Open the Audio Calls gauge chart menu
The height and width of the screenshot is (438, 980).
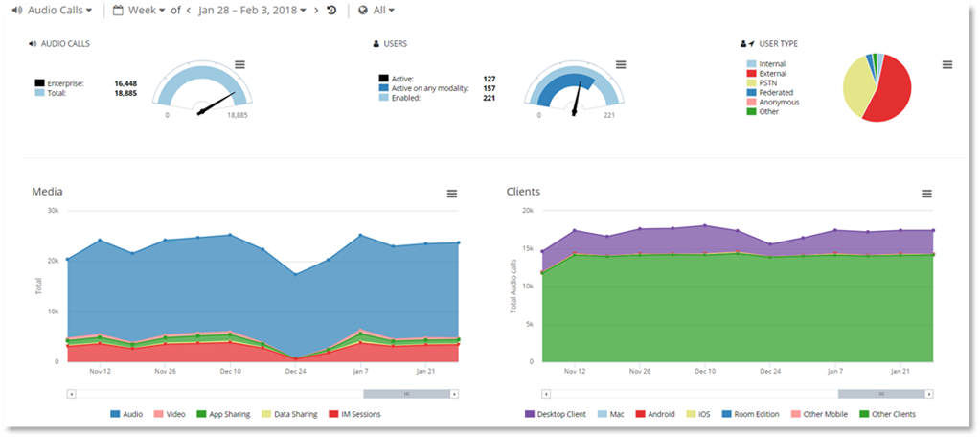point(239,64)
